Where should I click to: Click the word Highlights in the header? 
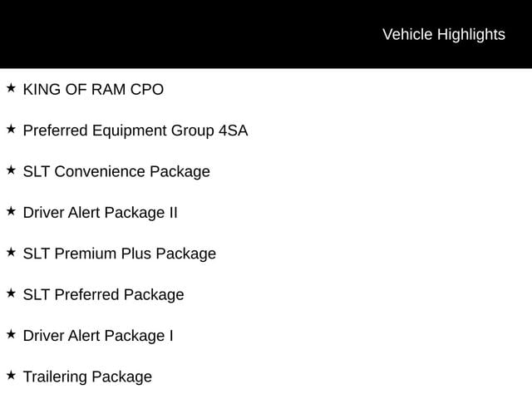pyautogui.click(x=471, y=35)
